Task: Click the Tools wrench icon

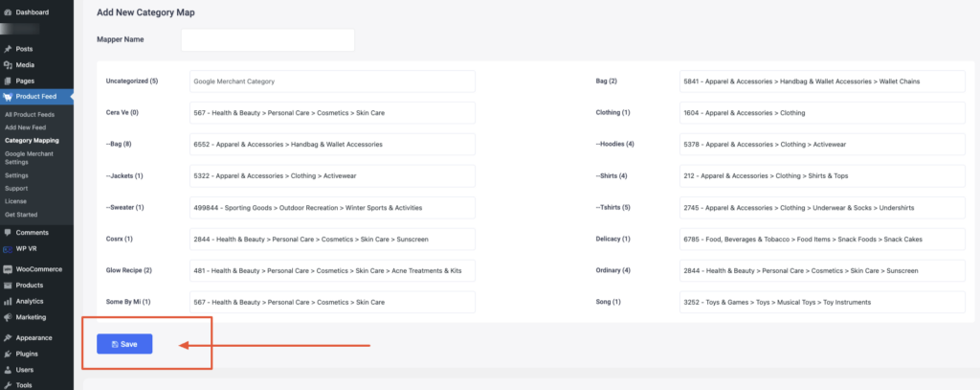Action: pos(8,385)
